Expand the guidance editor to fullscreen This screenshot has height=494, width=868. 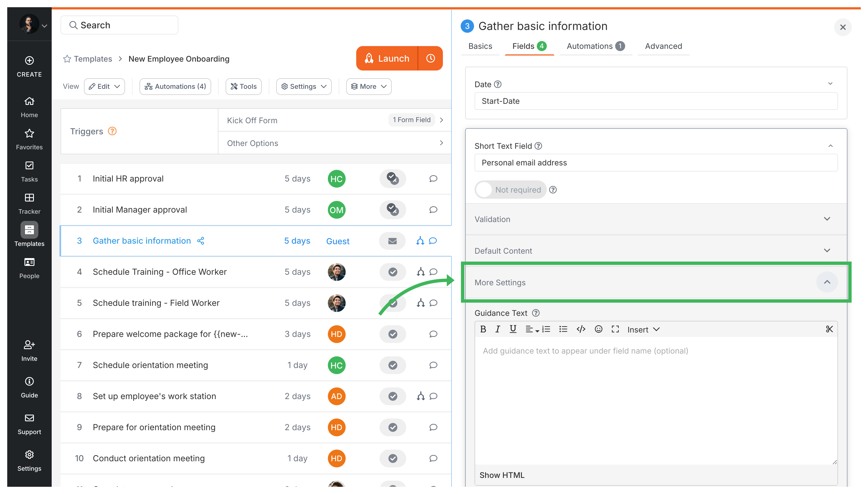615,329
